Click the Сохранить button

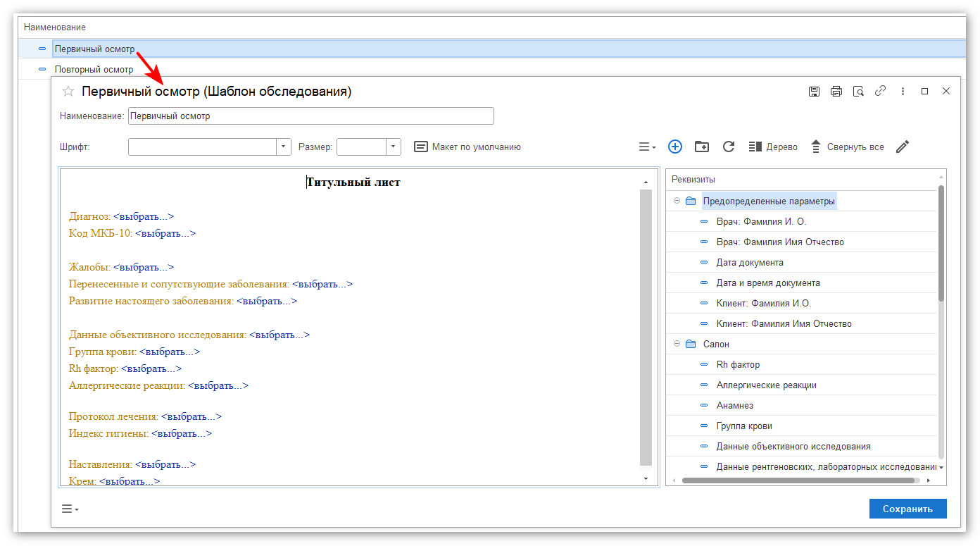[907, 509]
